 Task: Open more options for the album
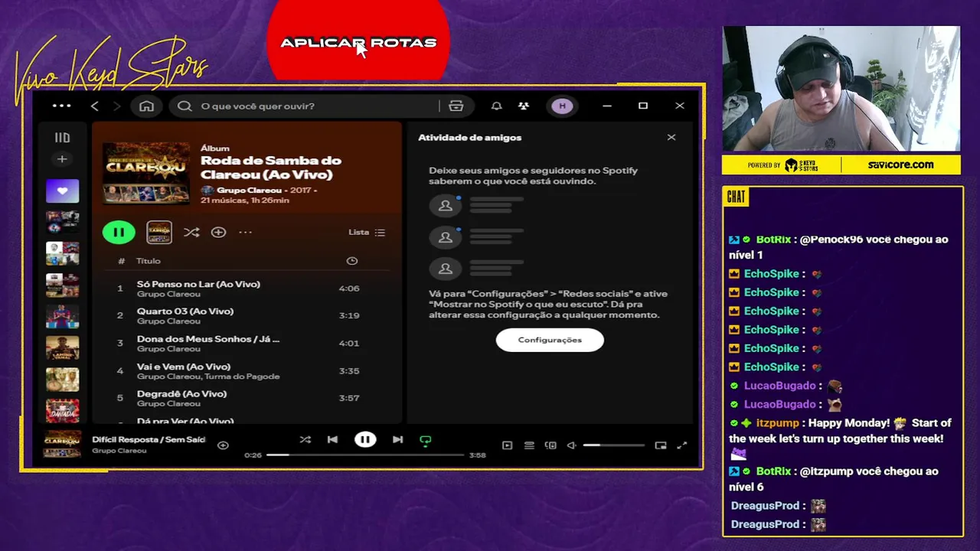point(245,232)
